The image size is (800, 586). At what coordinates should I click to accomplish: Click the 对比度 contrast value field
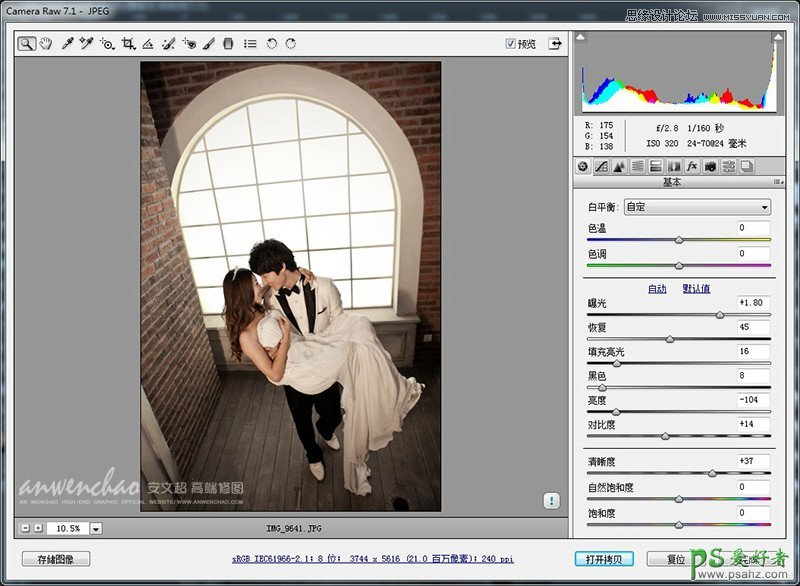pyautogui.click(x=753, y=424)
